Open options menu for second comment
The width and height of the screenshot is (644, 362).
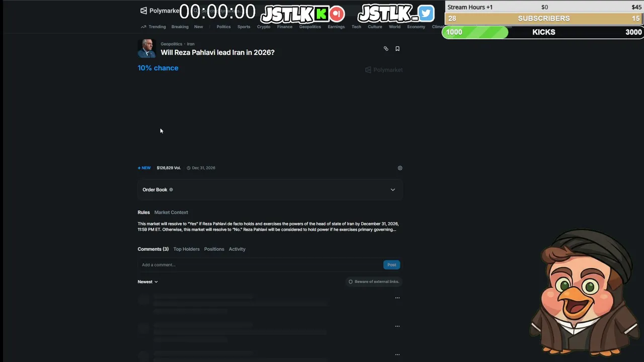coord(397,326)
